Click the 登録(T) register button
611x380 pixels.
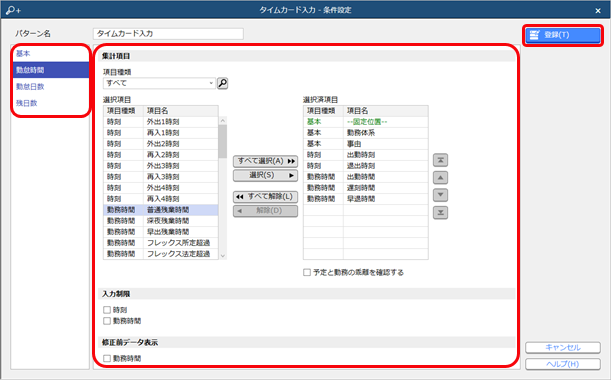coord(563,35)
